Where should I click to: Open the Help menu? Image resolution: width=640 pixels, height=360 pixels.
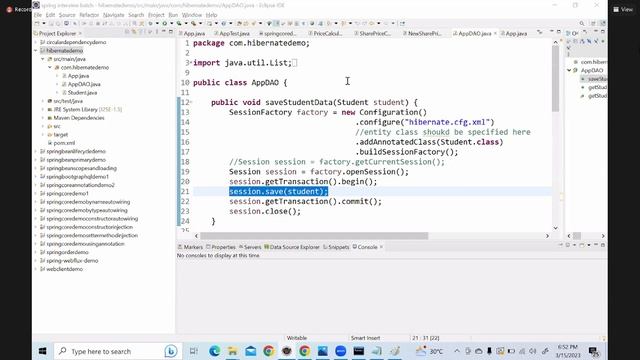pos(211,15)
